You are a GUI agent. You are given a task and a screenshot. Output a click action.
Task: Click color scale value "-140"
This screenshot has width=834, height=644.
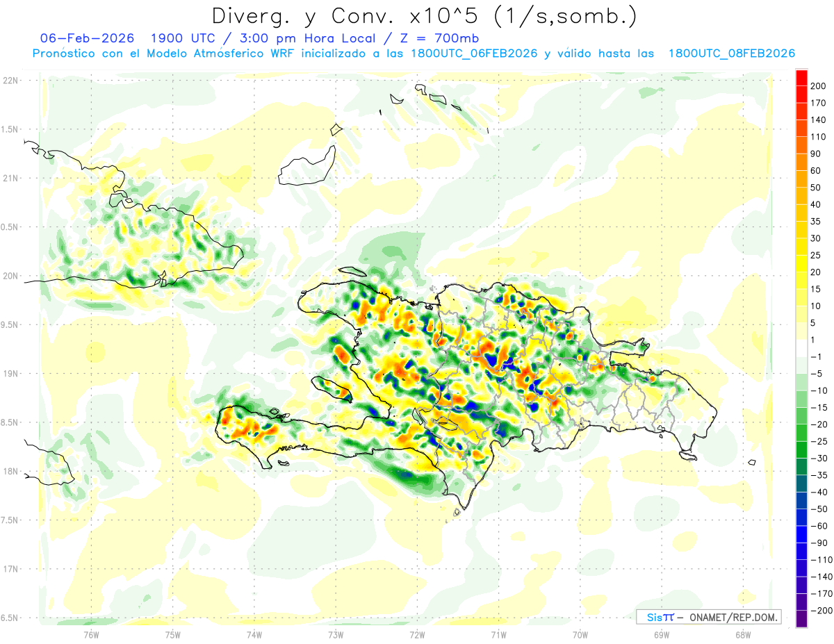coord(822,577)
